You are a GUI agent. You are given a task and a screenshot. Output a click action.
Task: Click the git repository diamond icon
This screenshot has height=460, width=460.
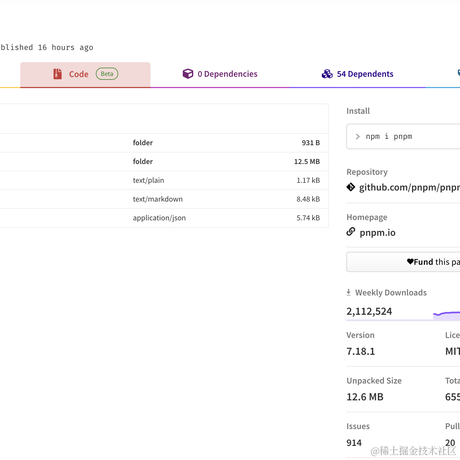(x=351, y=187)
